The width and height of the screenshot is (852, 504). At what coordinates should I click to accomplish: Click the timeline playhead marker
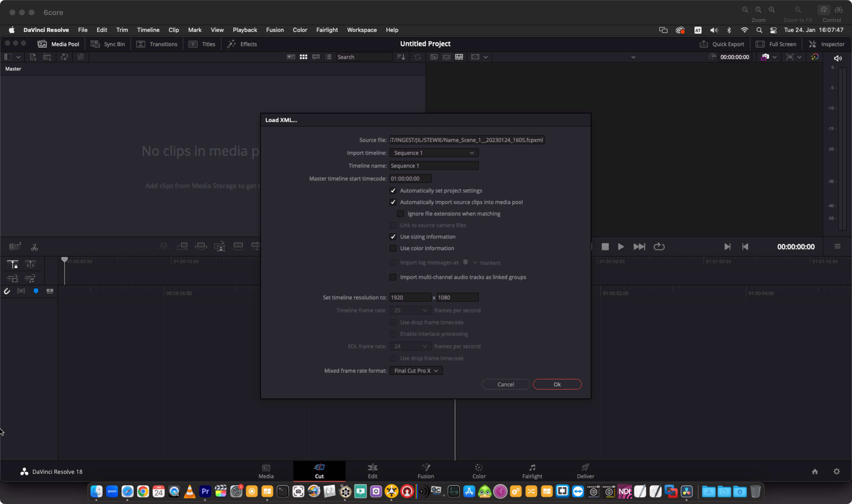(64, 260)
